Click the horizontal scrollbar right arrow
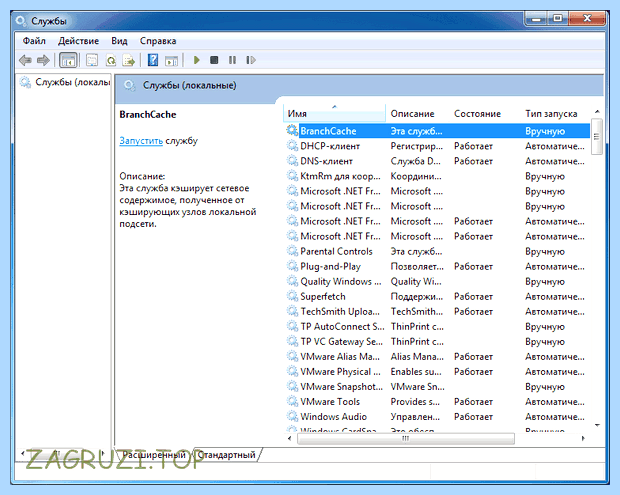The image size is (620, 495). point(583,438)
